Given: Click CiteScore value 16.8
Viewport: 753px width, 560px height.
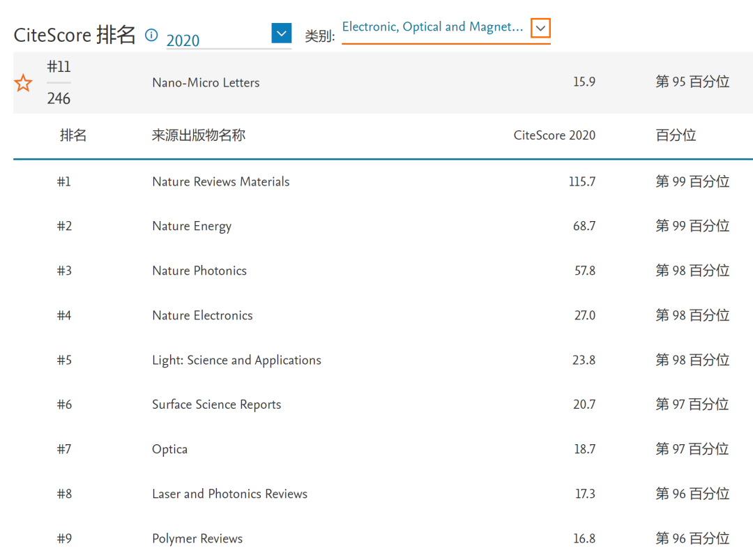Looking at the screenshot, I should coord(584,539).
